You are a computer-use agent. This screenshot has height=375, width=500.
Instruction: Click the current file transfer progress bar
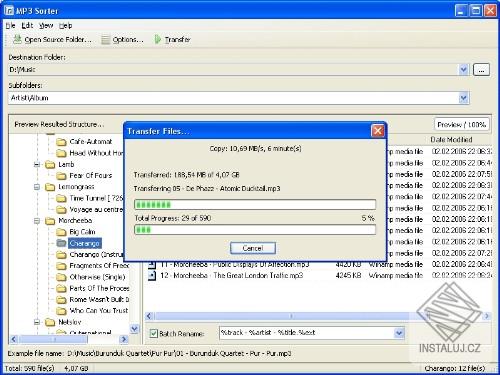255,204
